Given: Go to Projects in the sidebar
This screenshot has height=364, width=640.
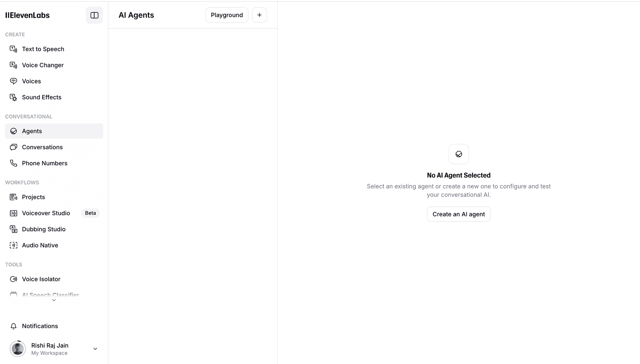Looking at the screenshot, I should [33, 197].
